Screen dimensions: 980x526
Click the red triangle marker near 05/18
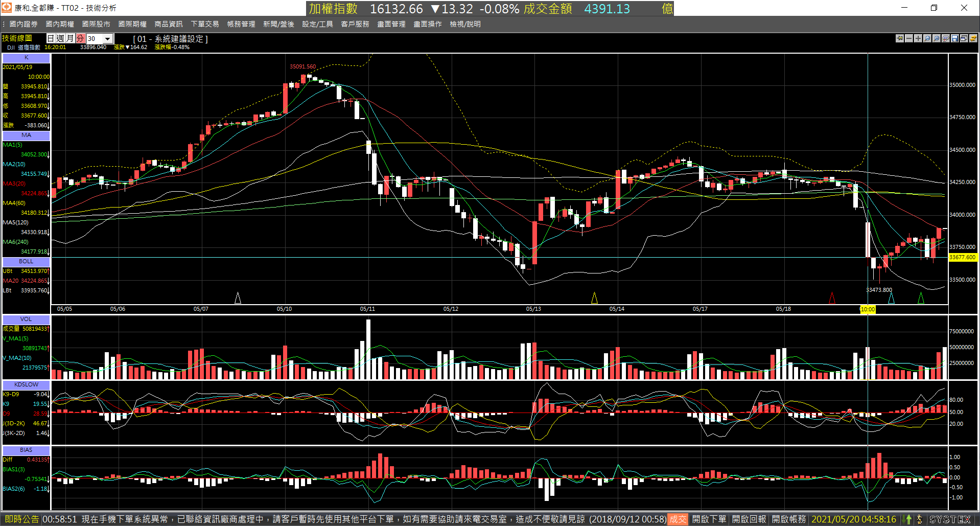coord(832,298)
